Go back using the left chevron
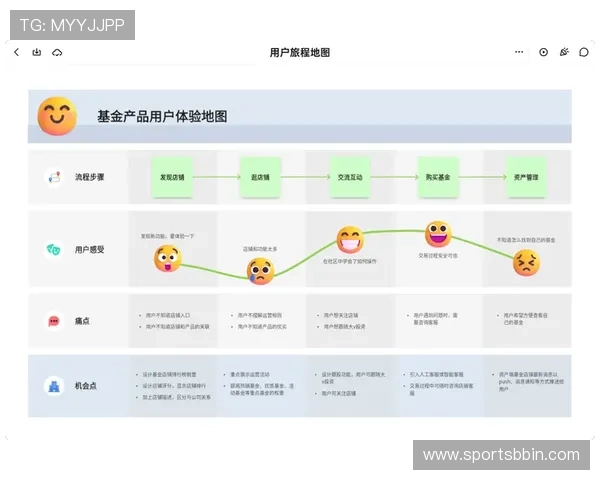Viewport: 600px width, 480px height. (x=16, y=52)
